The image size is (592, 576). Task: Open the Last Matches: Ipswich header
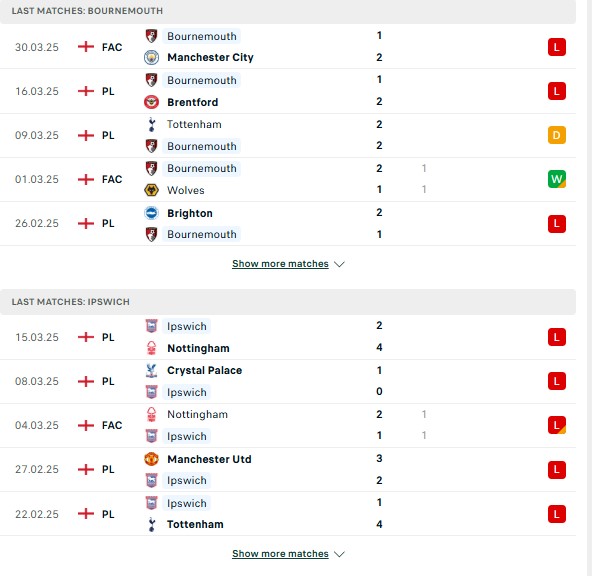(x=288, y=302)
